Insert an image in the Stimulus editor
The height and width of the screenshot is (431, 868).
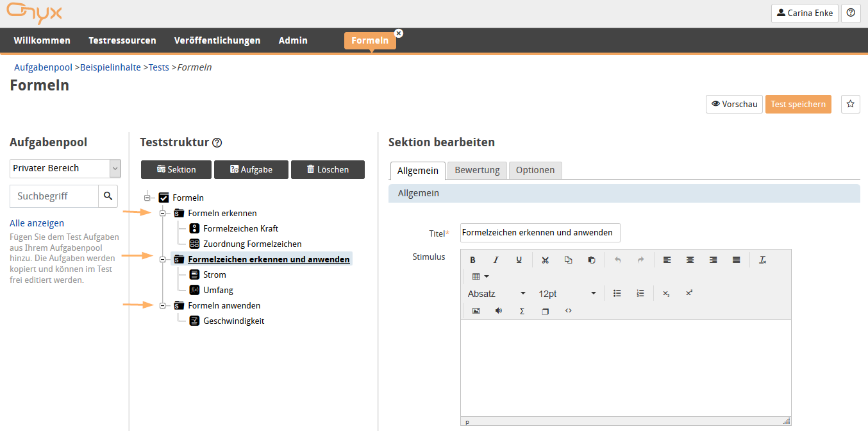476,310
